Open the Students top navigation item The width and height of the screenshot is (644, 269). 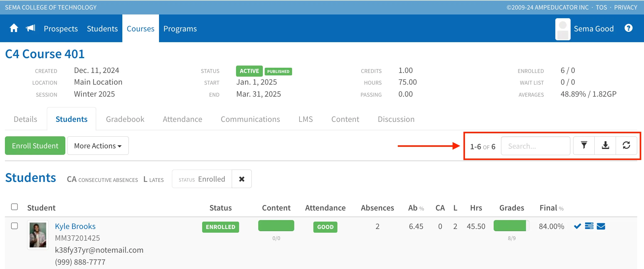[102, 29]
